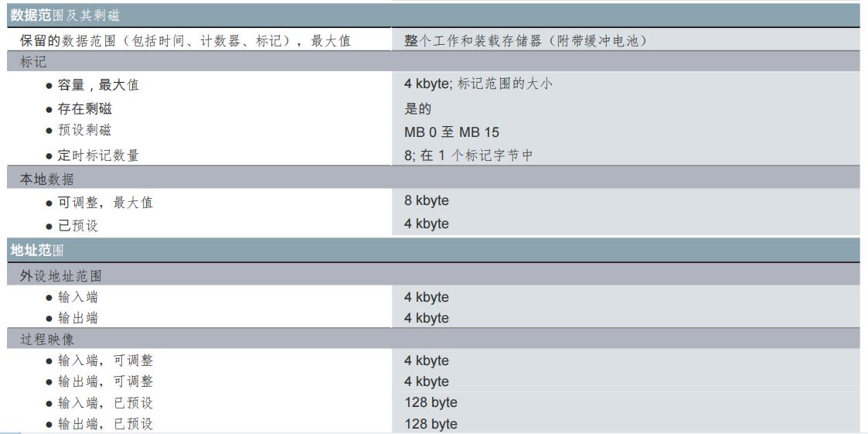This screenshot has width=868, height=434.
Task: Click the 8 kbyte local data value
Action: pos(426,201)
